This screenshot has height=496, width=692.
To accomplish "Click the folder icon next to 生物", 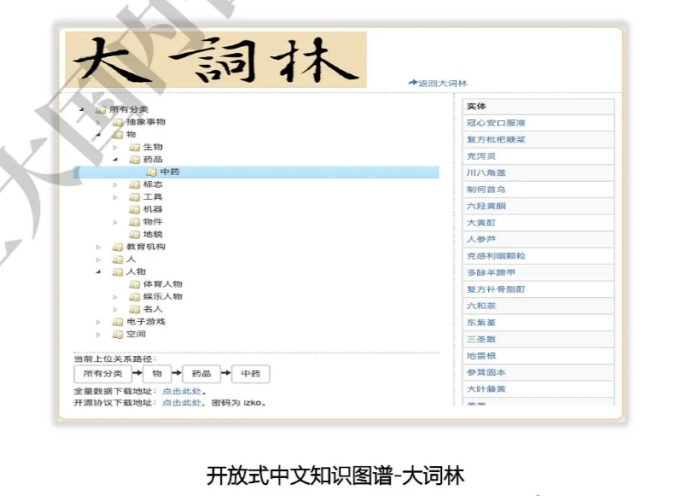I will coord(133,147).
